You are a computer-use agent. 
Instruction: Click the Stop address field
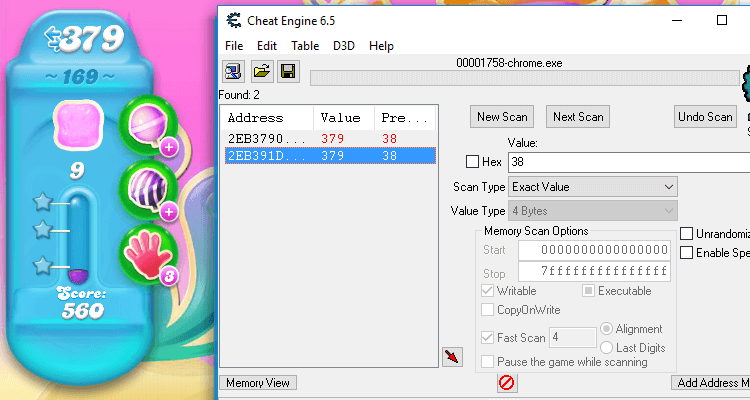594,271
